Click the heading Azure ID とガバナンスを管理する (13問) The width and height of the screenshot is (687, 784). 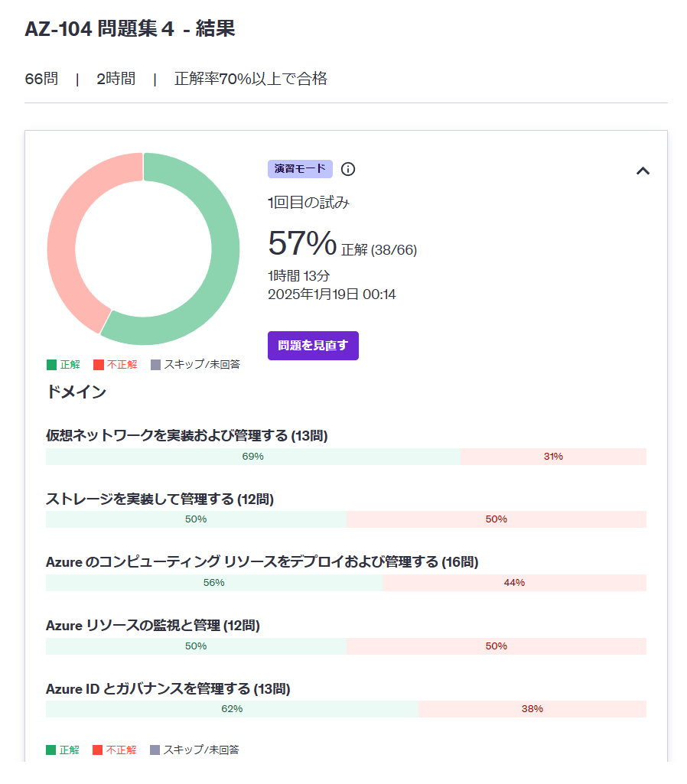click(168, 689)
